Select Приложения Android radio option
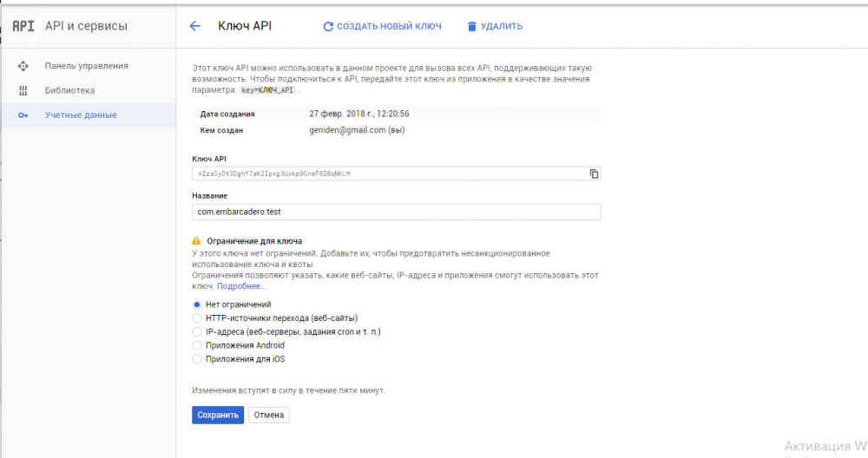The height and width of the screenshot is (458, 868). 196,345
